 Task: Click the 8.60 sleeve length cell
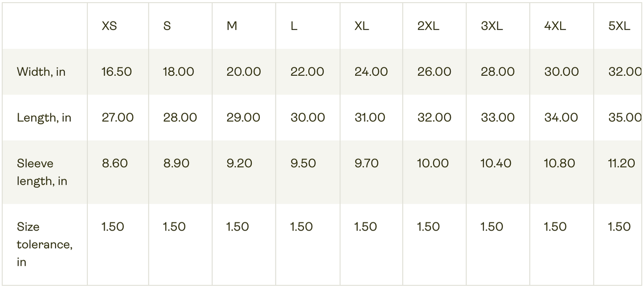pyautogui.click(x=115, y=163)
